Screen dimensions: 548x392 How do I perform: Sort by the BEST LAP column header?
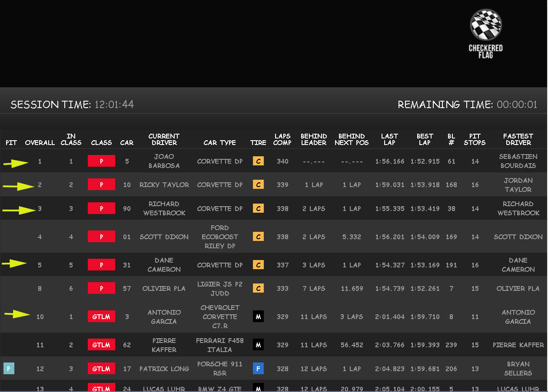pos(425,139)
